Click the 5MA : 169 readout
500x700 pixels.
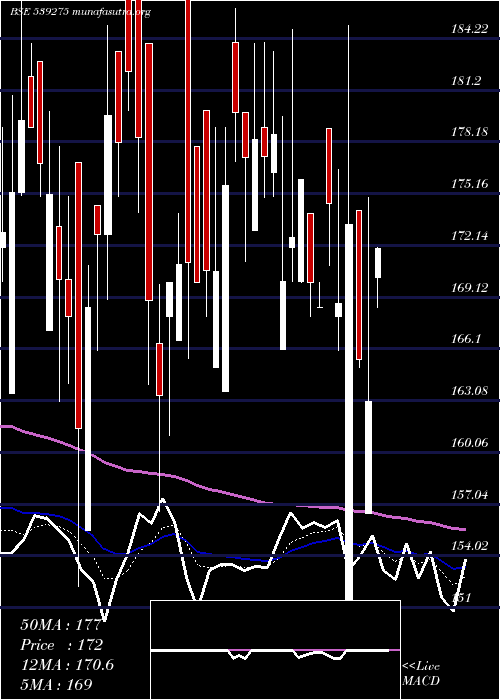pos(56,684)
